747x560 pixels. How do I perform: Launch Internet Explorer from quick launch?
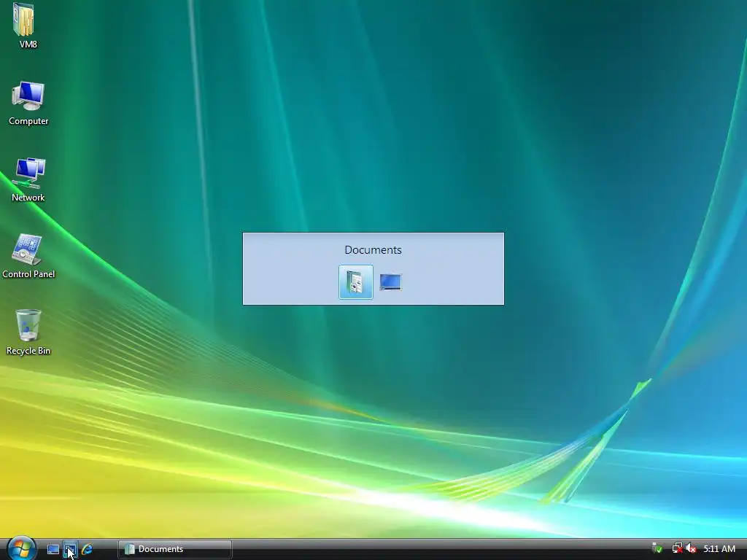[87, 549]
